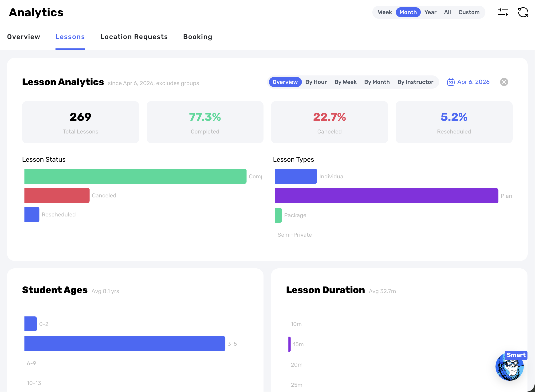Click the purple Plan lesson type bar
The height and width of the screenshot is (392, 535).
[x=387, y=196]
